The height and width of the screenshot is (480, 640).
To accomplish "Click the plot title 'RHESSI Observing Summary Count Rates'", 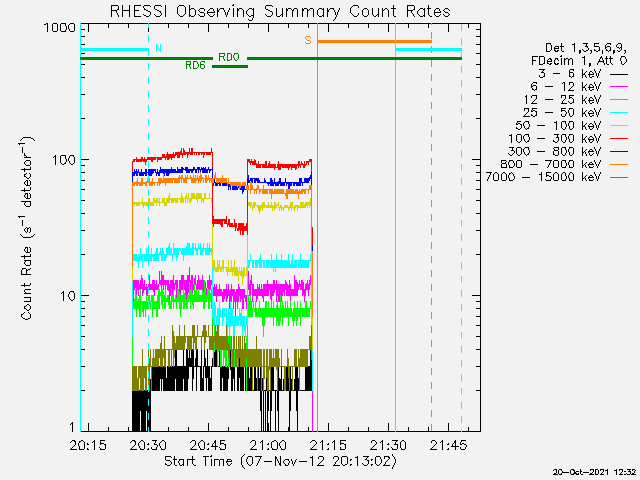I will point(280,11).
